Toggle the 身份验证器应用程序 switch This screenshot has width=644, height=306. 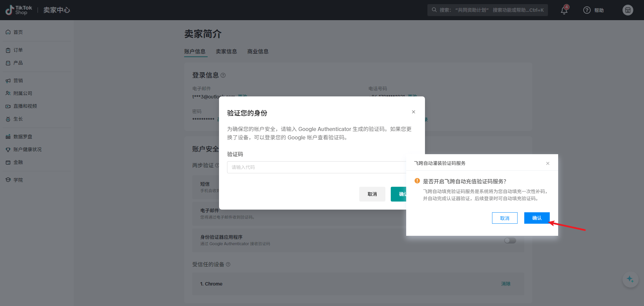tap(510, 241)
